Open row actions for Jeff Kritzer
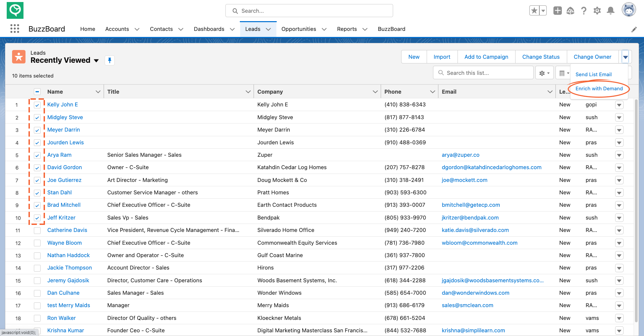The width and height of the screenshot is (644, 336). point(619,218)
